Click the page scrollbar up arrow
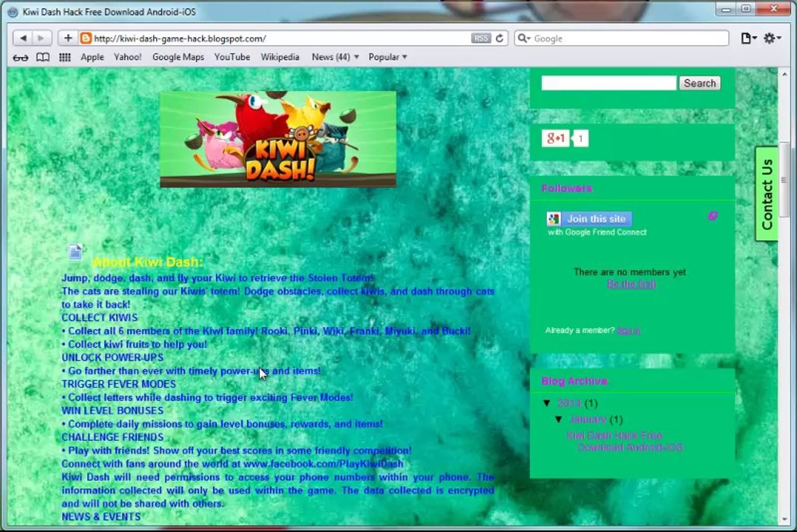Viewport: 797px width, 532px height. point(784,74)
